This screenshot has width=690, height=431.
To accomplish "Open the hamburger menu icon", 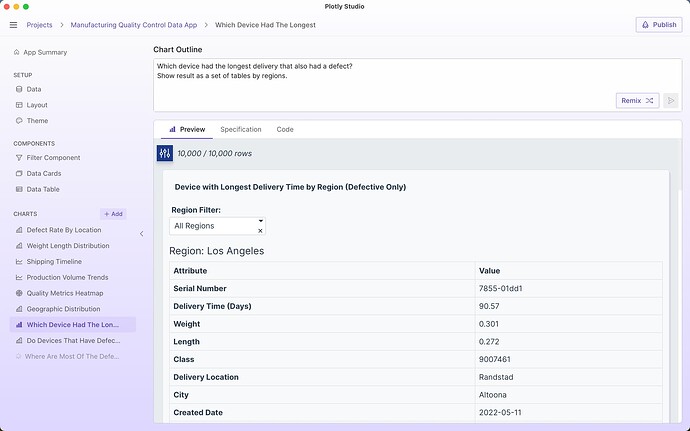I will (13, 25).
